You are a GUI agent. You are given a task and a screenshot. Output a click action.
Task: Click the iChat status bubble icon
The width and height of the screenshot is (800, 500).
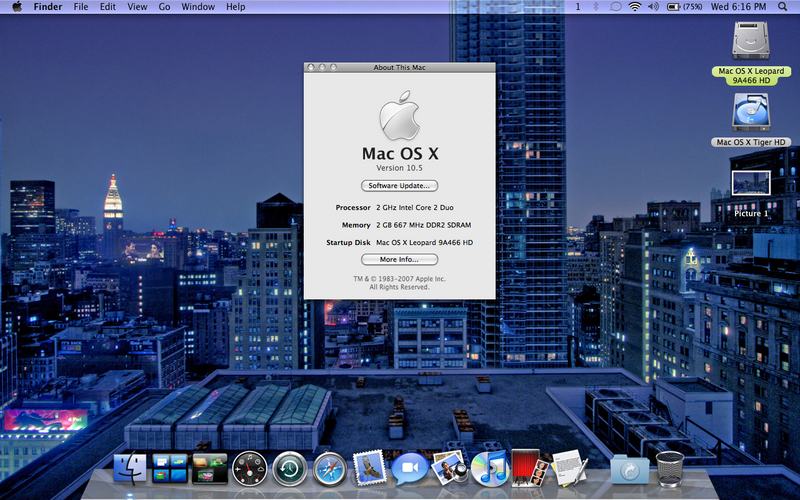point(616,7)
